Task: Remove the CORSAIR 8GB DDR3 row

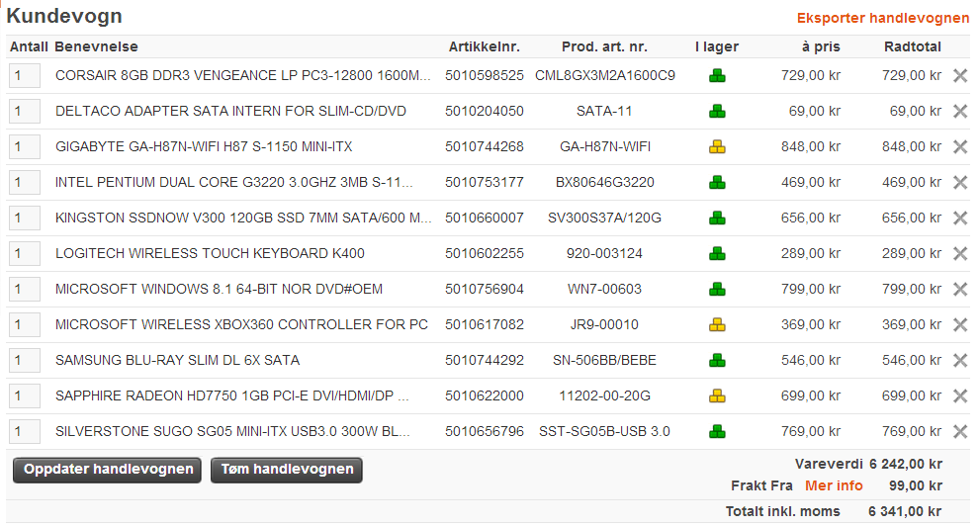Action: pyautogui.click(x=960, y=75)
